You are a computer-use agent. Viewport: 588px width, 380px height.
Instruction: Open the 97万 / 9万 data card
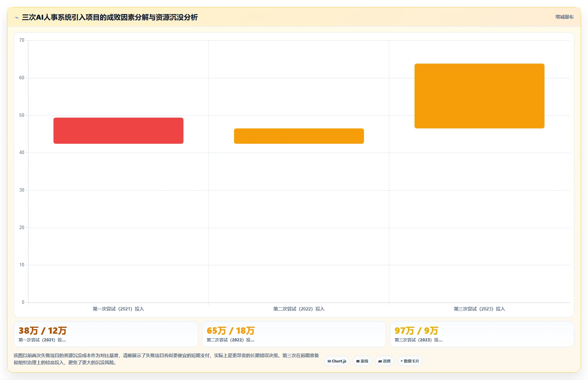pos(482,334)
